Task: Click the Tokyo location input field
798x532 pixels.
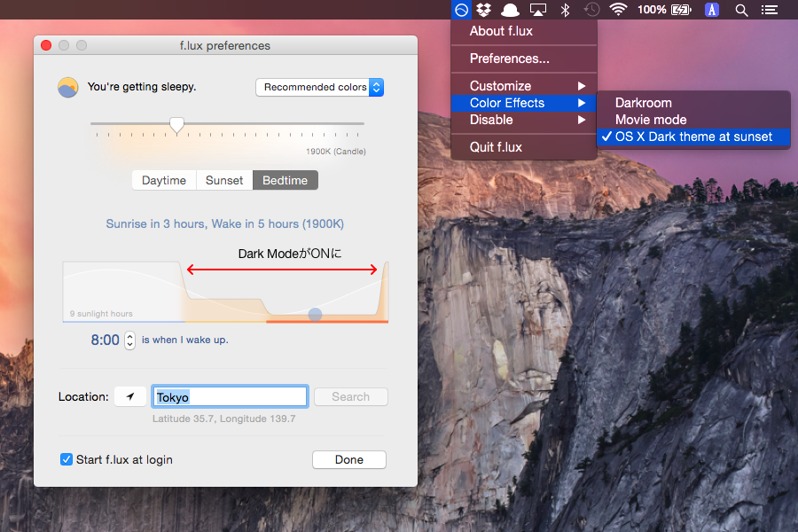Action: [230, 396]
